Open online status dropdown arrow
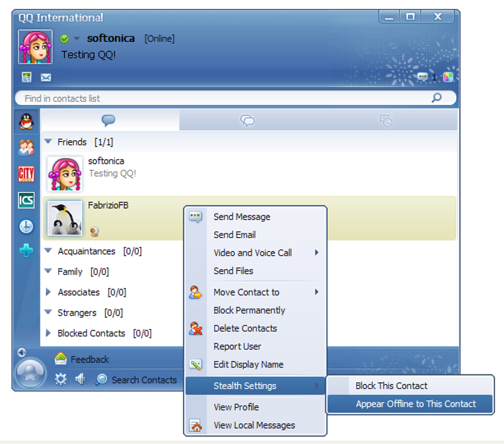The width and height of the screenshot is (504, 444). point(77,39)
